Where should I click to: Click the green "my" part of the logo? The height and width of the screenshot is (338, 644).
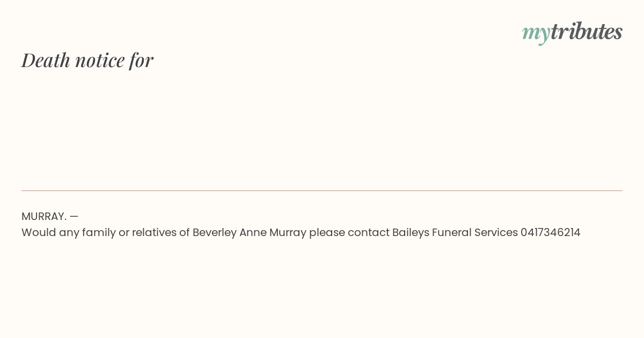click(536, 35)
